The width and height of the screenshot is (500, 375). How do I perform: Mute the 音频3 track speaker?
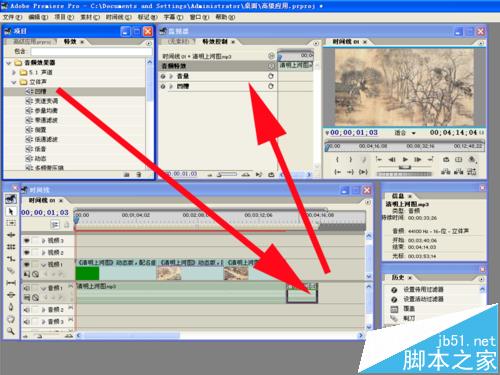[x=27, y=322]
